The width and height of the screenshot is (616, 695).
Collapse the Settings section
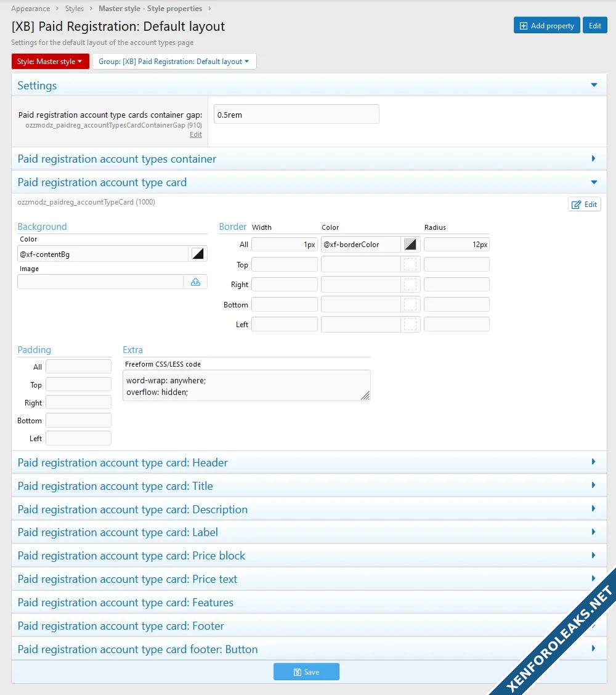click(x=594, y=86)
